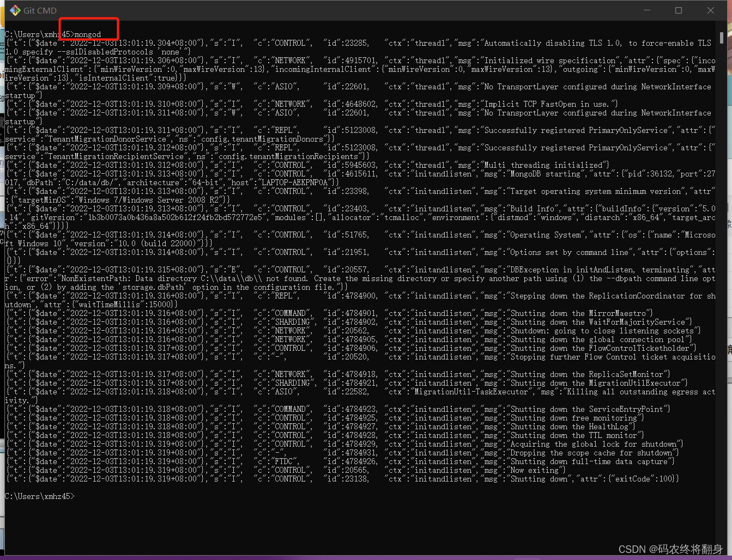
Task: Click message 'Operating System'
Action: 546,235
